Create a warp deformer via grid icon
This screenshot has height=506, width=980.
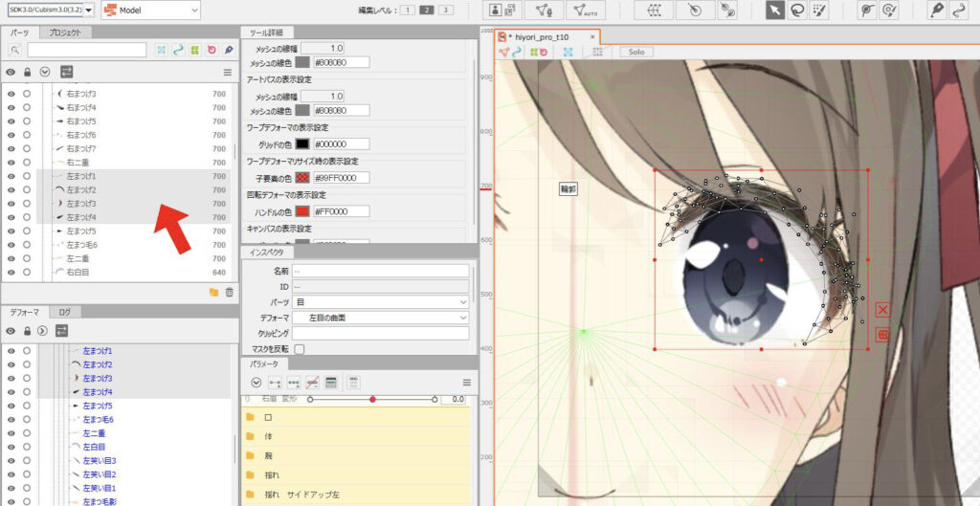click(x=654, y=11)
